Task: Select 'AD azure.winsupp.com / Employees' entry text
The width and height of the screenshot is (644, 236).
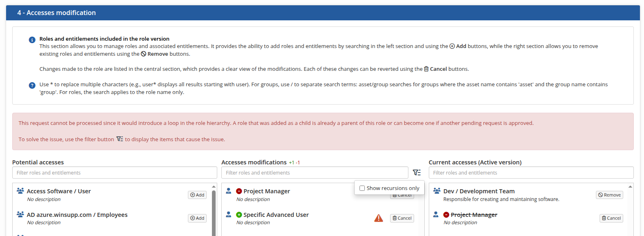Action: 77,215
